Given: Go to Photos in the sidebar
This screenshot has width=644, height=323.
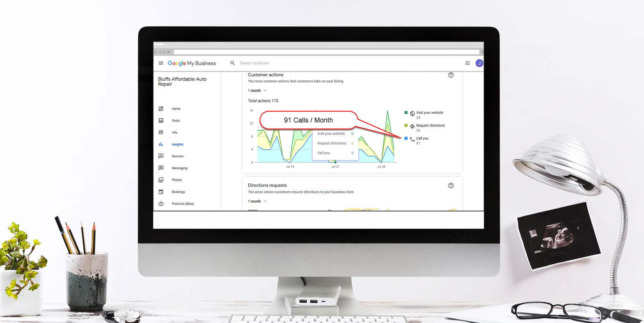Looking at the screenshot, I should point(177,180).
